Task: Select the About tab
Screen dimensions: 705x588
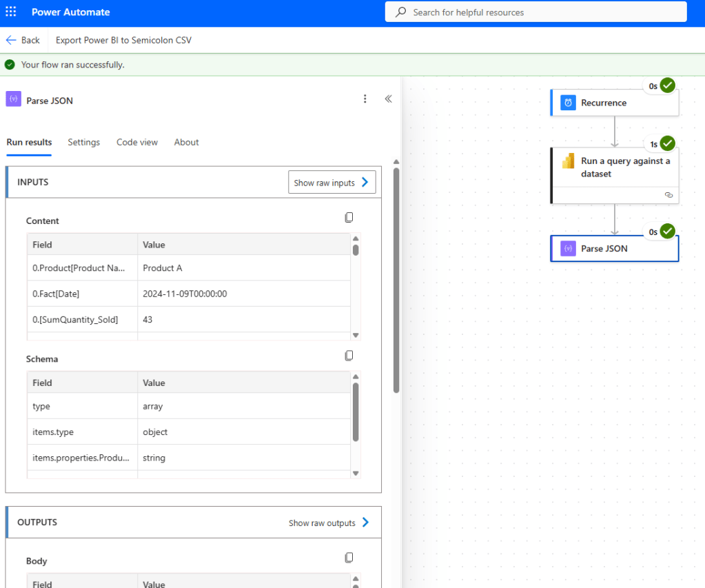Action: point(186,142)
